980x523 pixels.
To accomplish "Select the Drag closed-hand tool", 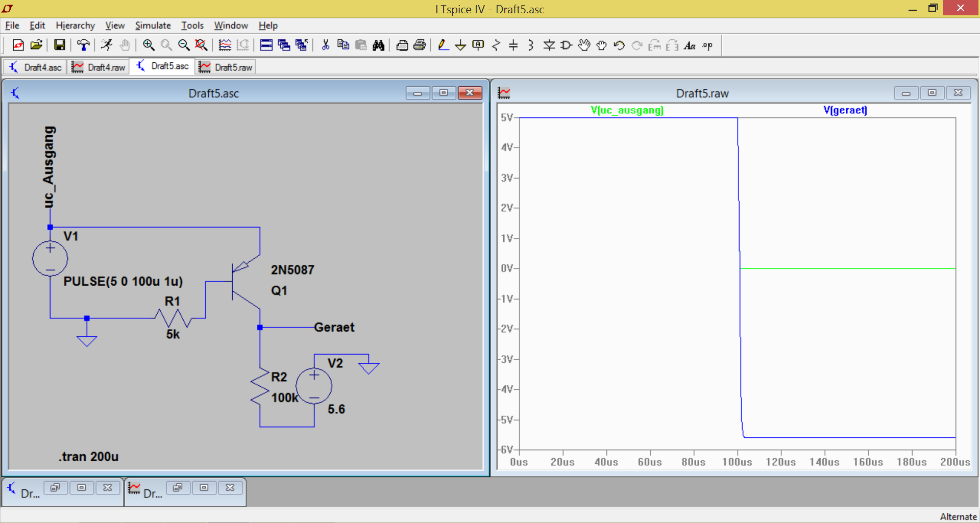I will 602,45.
